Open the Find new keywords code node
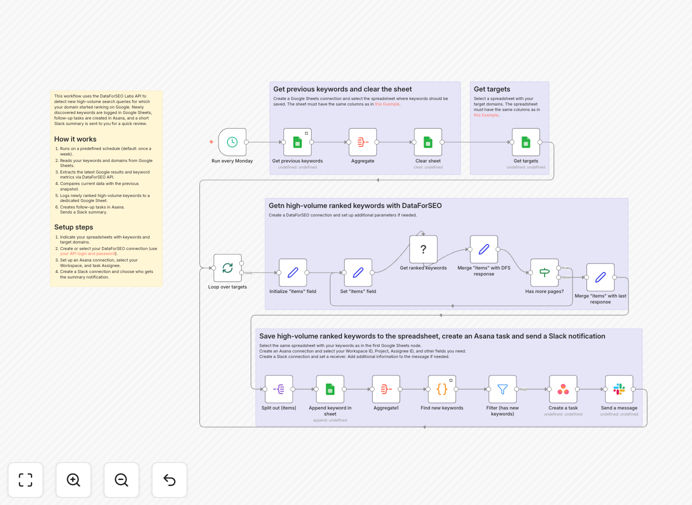This screenshot has height=505, width=692. coord(442,389)
